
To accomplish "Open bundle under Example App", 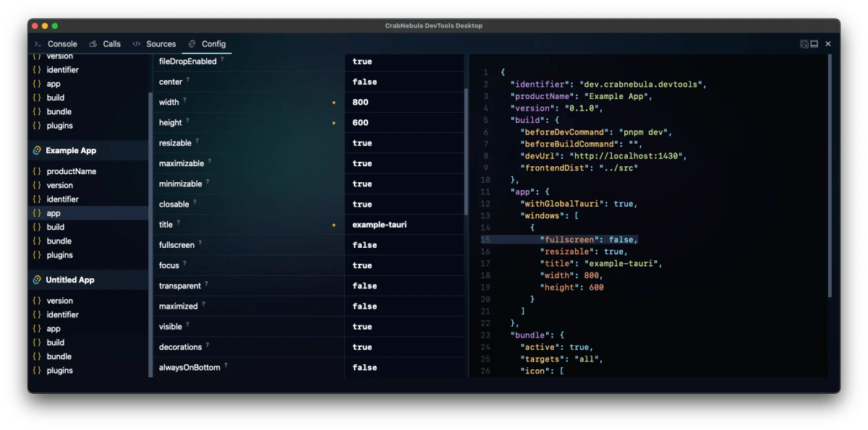I will (x=88, y=241).
